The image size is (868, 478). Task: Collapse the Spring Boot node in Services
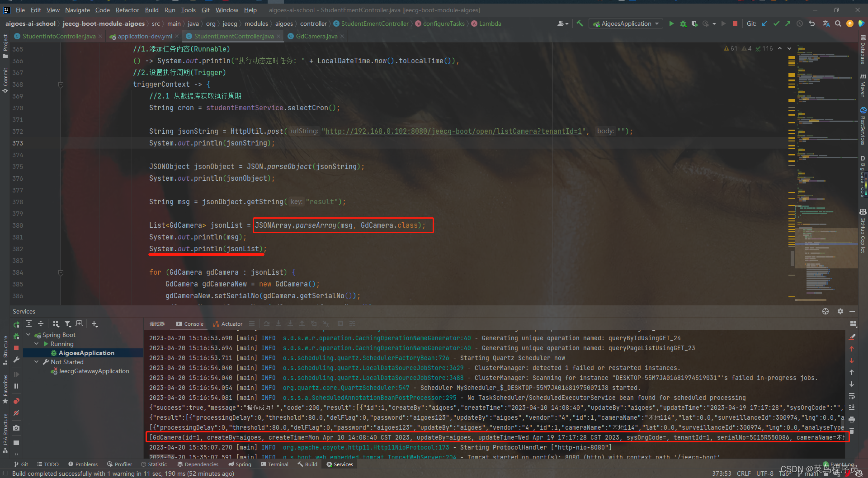(28, 335)
